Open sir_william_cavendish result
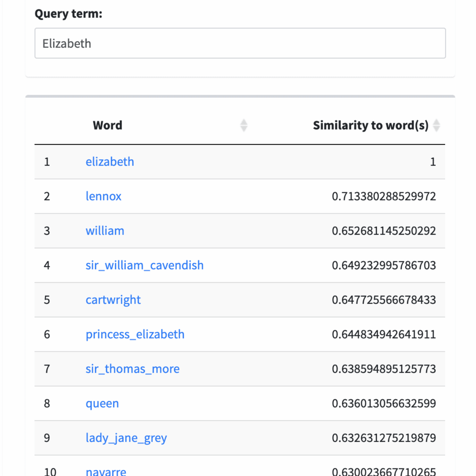The width and height of the screenshot is (476, 476). pyautogui.click(x=145, y=265)
